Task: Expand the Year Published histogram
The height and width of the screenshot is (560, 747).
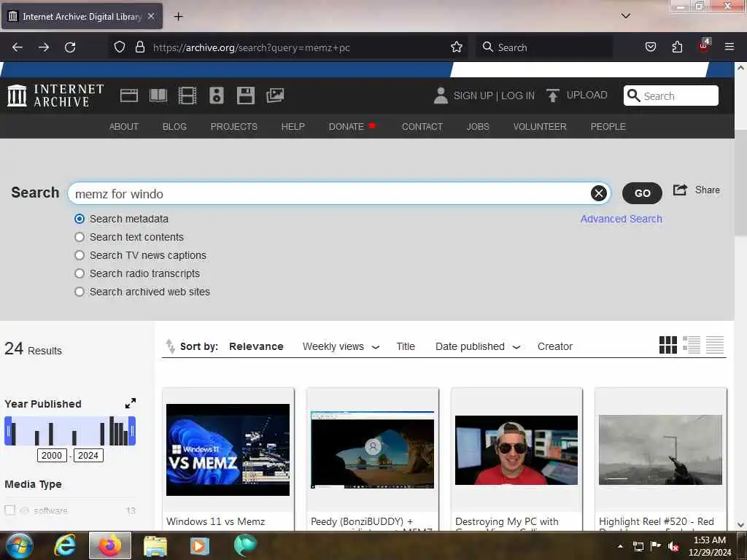Action: 131,403
